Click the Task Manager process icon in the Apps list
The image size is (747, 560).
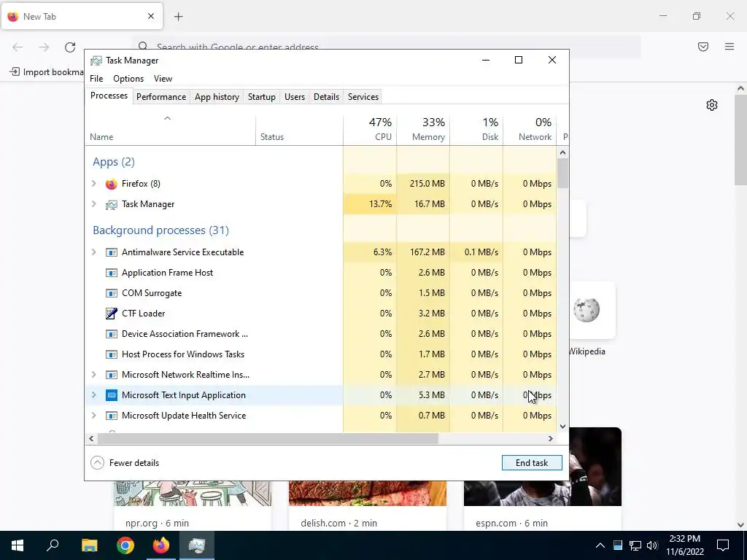click(111, 204)
